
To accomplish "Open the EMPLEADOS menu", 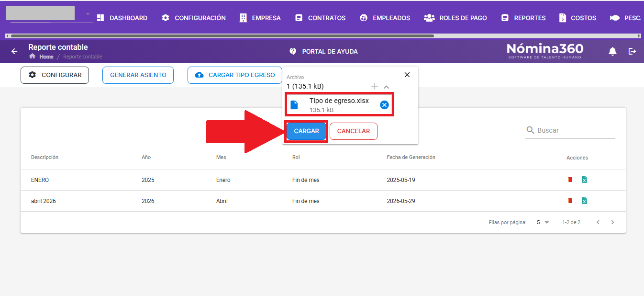I will pos(385,18).
